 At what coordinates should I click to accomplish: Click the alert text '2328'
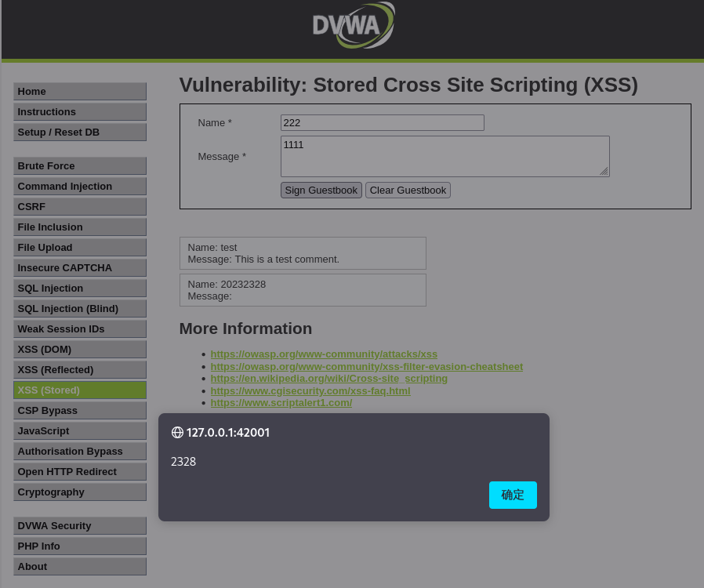[183, 462]
